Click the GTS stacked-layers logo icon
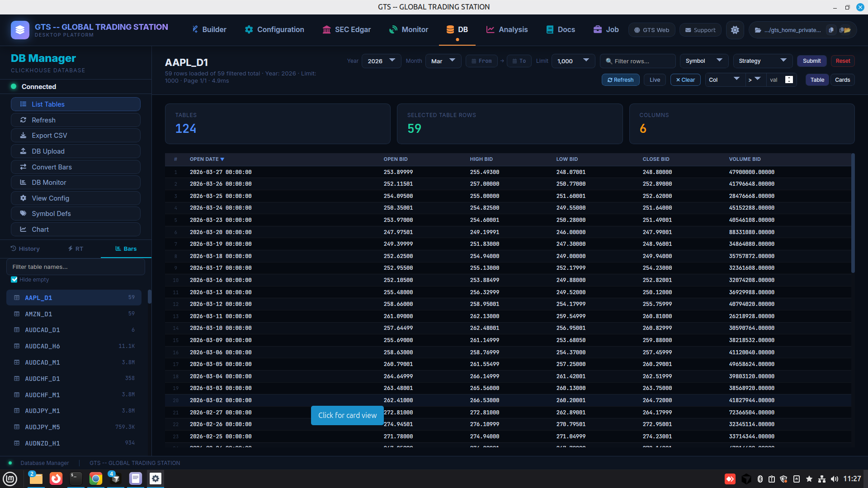Viewport: 868px width, 488px height. coord(20,30)
